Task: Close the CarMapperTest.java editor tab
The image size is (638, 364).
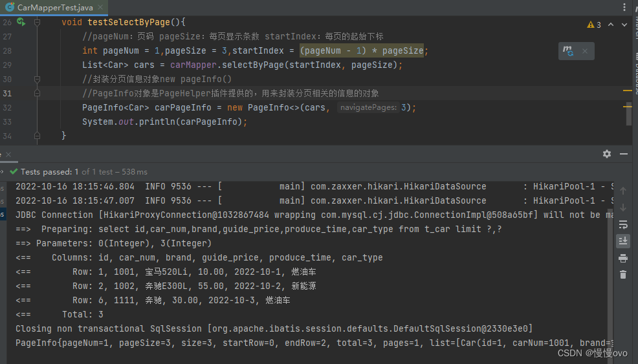Action: tap(100, 7)
